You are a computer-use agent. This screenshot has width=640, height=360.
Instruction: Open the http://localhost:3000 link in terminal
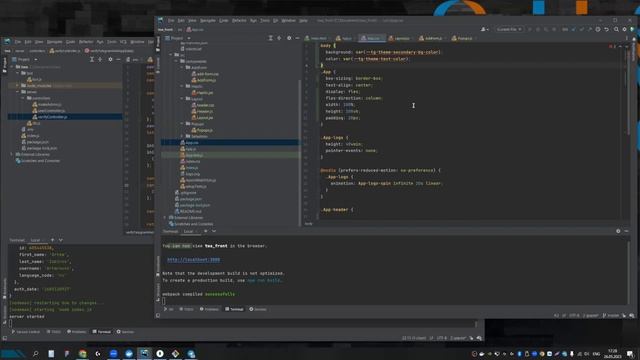click(193, 260)
